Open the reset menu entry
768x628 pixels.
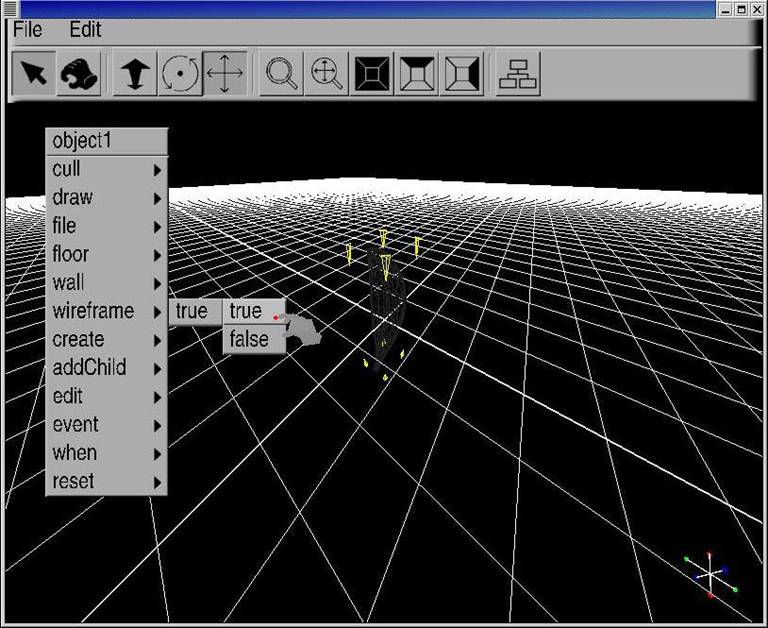[107, 482]
